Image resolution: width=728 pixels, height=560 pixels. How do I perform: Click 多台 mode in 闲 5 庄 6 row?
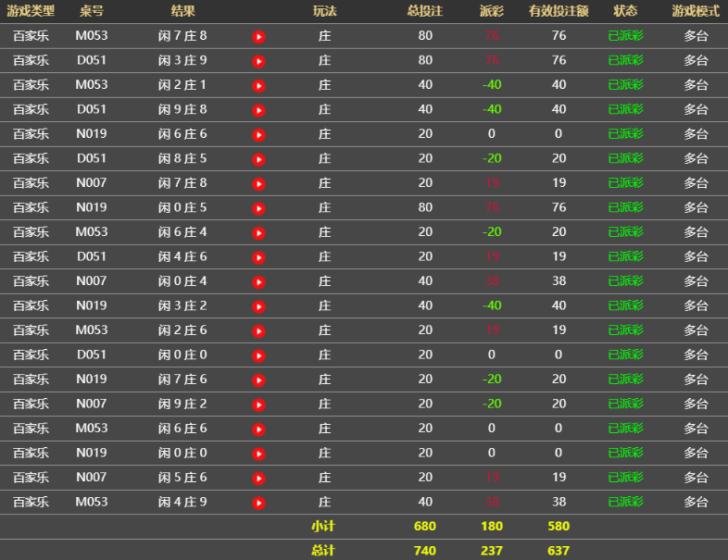pyautogui.click(x=696, y=478)
